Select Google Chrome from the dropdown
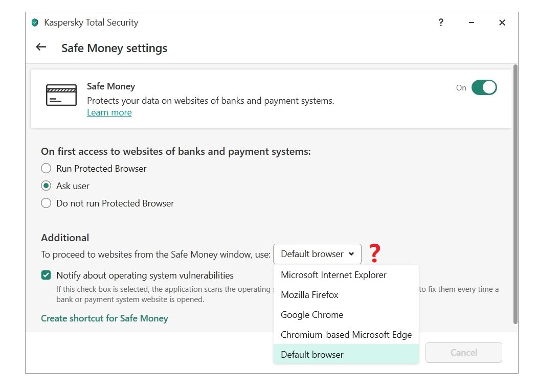Screen dimensions: 538x392 [312, 315]
